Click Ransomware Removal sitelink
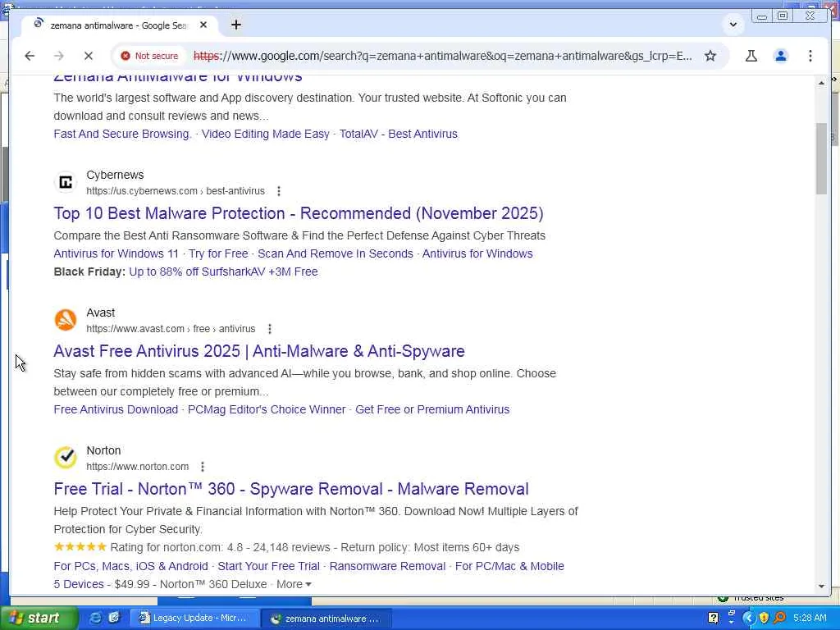The width and height of the screenshot is (840, 630). [387, 566]
